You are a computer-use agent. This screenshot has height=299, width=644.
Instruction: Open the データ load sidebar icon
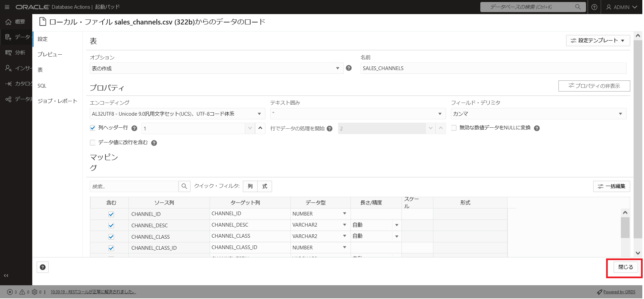pyautogui.click(x=8, y=37)
